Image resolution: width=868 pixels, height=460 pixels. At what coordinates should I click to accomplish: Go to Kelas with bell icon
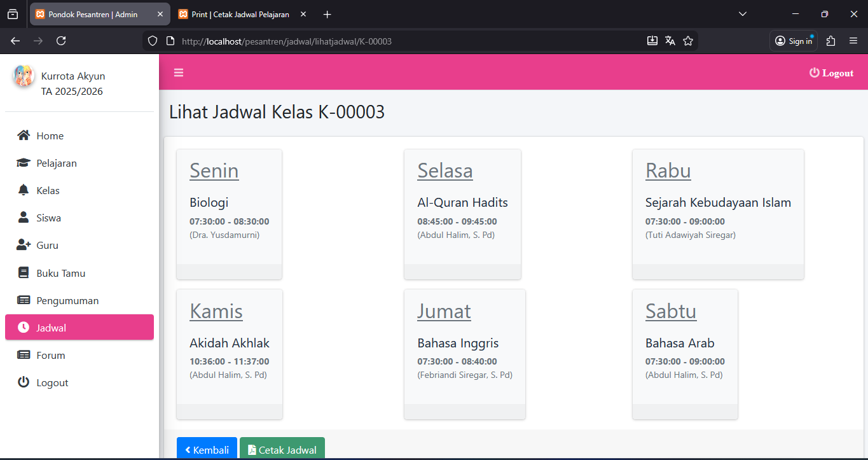[48, 190]
